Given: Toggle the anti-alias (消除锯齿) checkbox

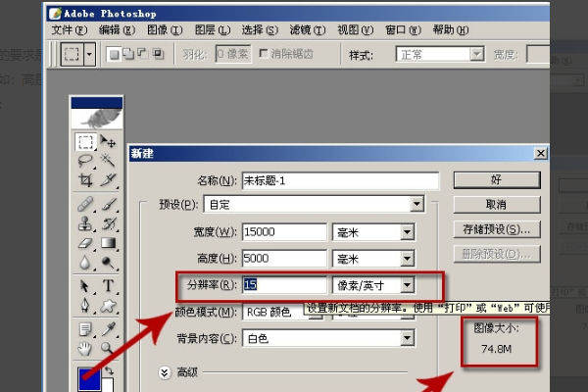Looking at the screenshot, I should [264, 54].
